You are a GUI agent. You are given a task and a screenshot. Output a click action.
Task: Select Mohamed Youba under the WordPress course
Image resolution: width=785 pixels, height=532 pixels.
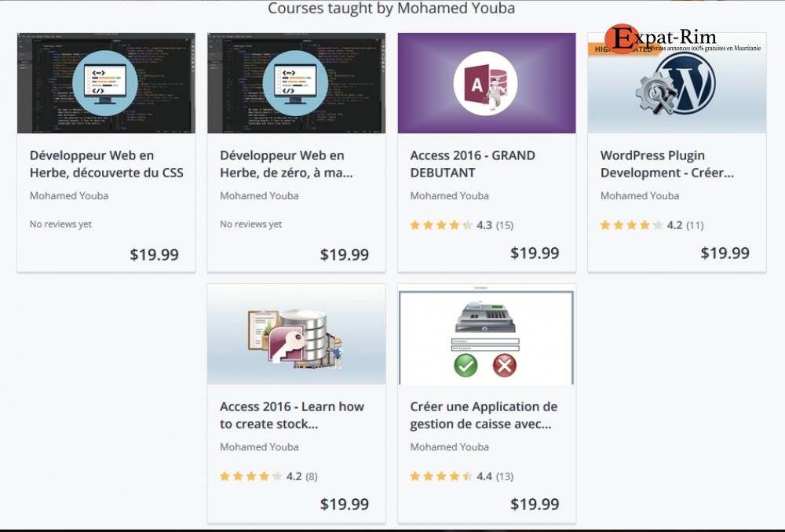pyautogui.click(x=640, y=195)
